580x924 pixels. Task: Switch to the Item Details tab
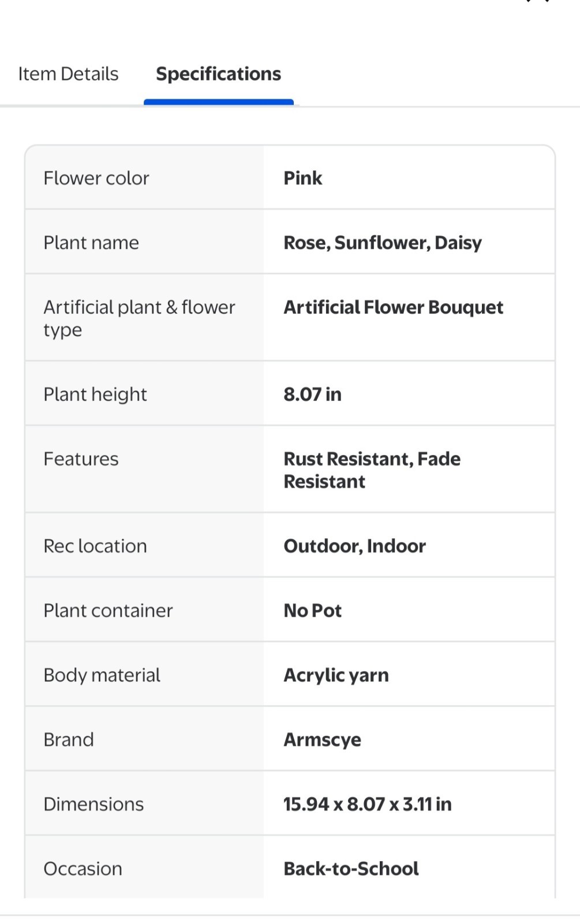point(68,74)
